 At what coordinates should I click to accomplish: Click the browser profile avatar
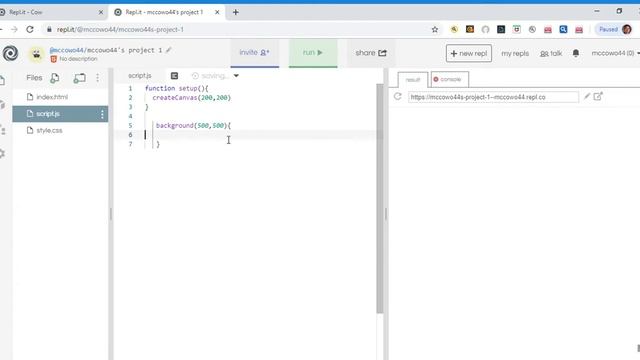tap(627, 29)
